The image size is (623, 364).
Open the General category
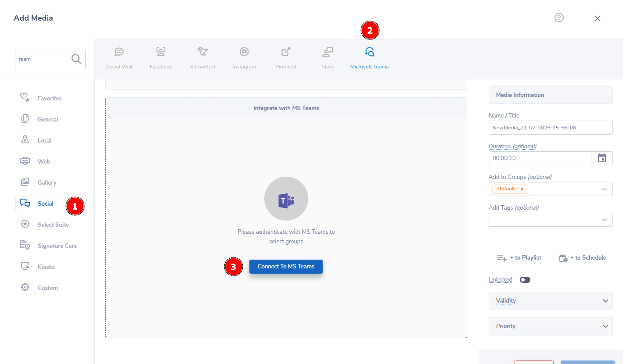click(48, 119)
